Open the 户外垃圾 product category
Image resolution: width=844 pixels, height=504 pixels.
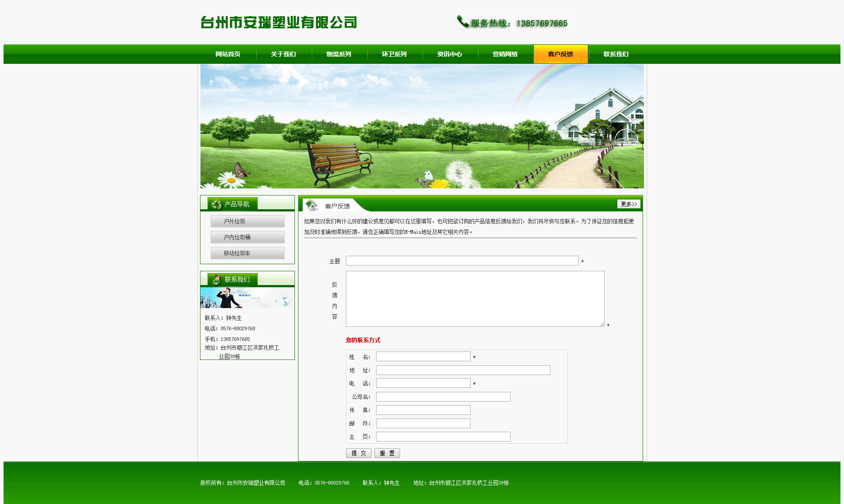tap(247, 221)
